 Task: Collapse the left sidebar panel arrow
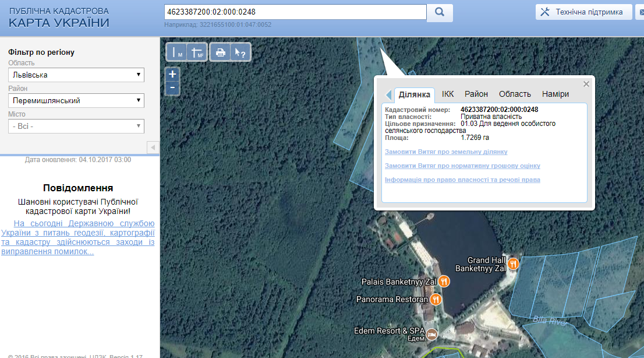(x=153, y=148)
